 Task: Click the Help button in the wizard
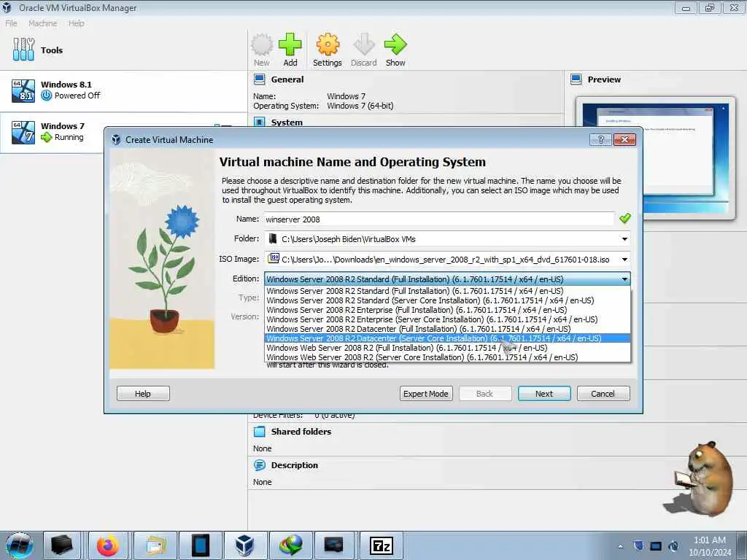pyautogui.click(x=143, y=393)
